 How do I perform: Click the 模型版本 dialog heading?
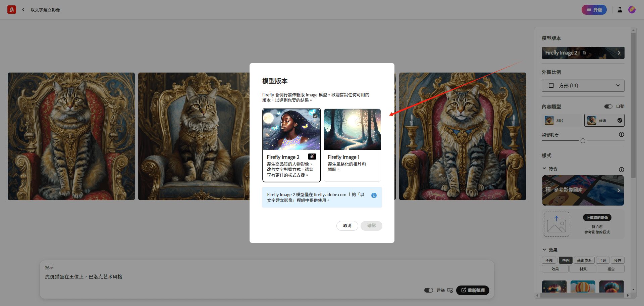275,81
